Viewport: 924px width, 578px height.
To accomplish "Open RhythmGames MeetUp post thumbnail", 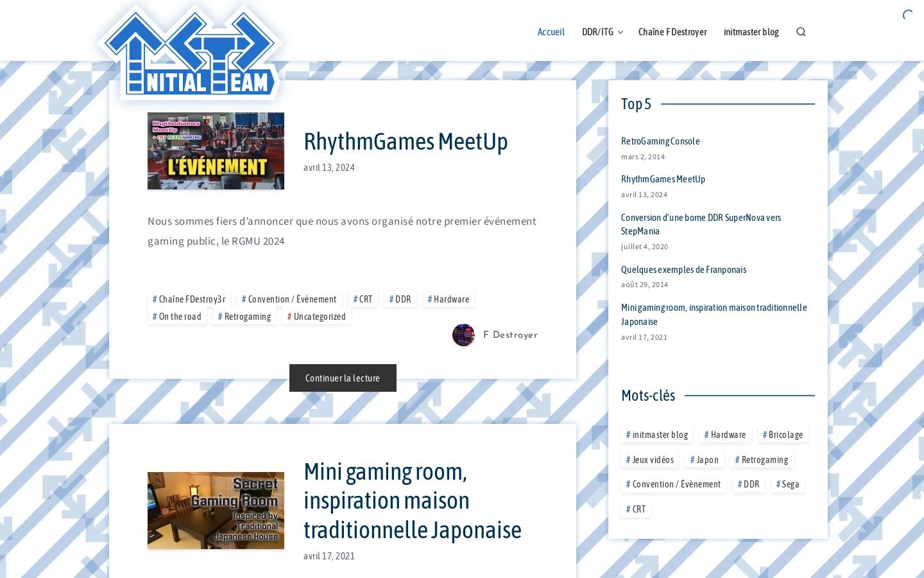I will tap(216, 151).
